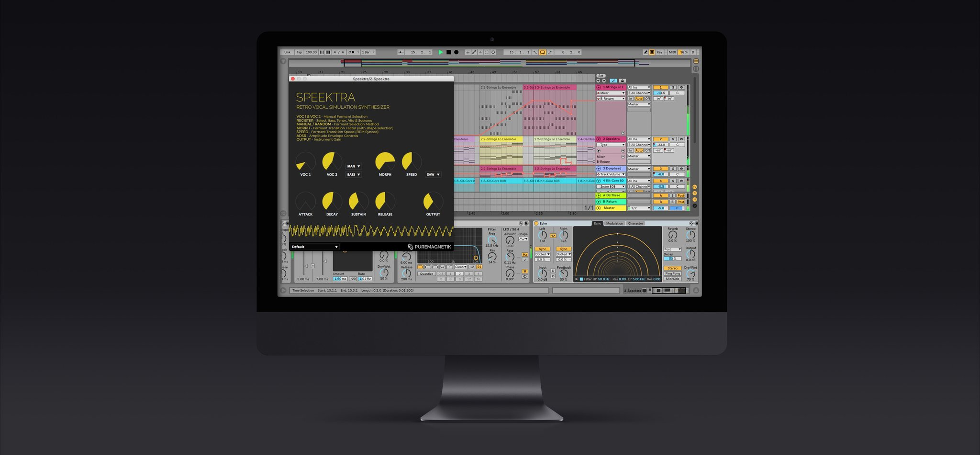
Task: Select the Ping Pong echo mode
Action: click(x=673, y=273)
